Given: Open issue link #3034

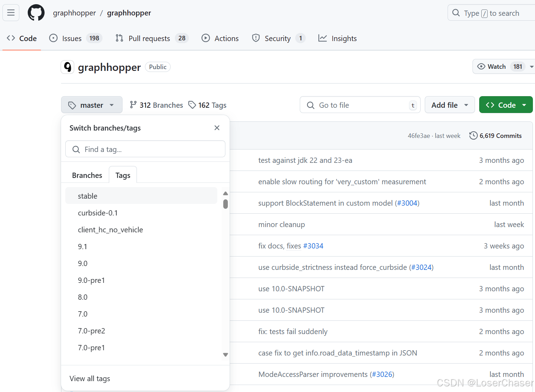Looking at the screenshot, I should 313,246.
